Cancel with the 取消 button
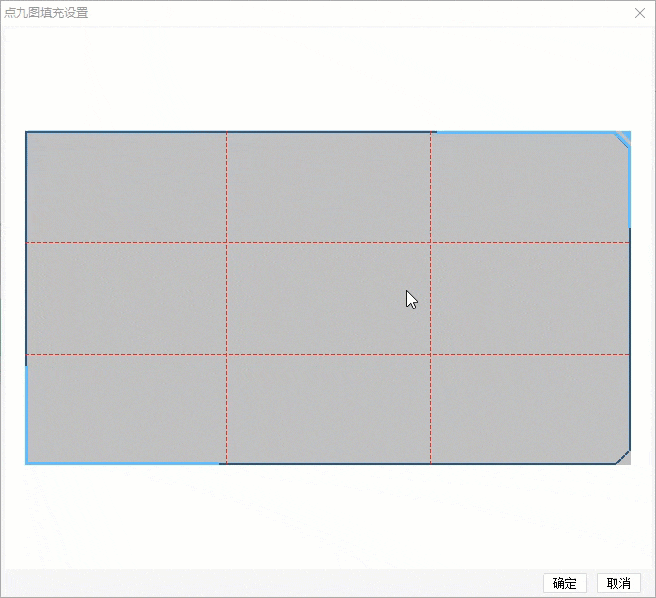This screenshot has height=598, width=656. click(x=618, y=583)
